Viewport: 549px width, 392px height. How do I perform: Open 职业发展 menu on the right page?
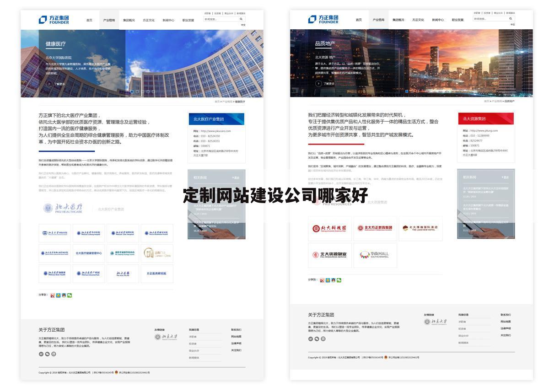(x=457, y=20)
